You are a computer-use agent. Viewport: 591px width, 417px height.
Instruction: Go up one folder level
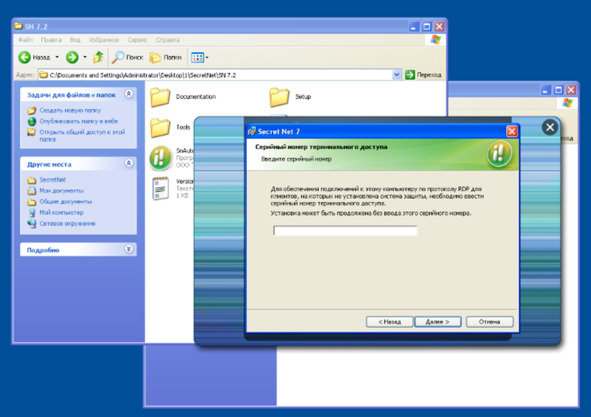pos(98,57)
